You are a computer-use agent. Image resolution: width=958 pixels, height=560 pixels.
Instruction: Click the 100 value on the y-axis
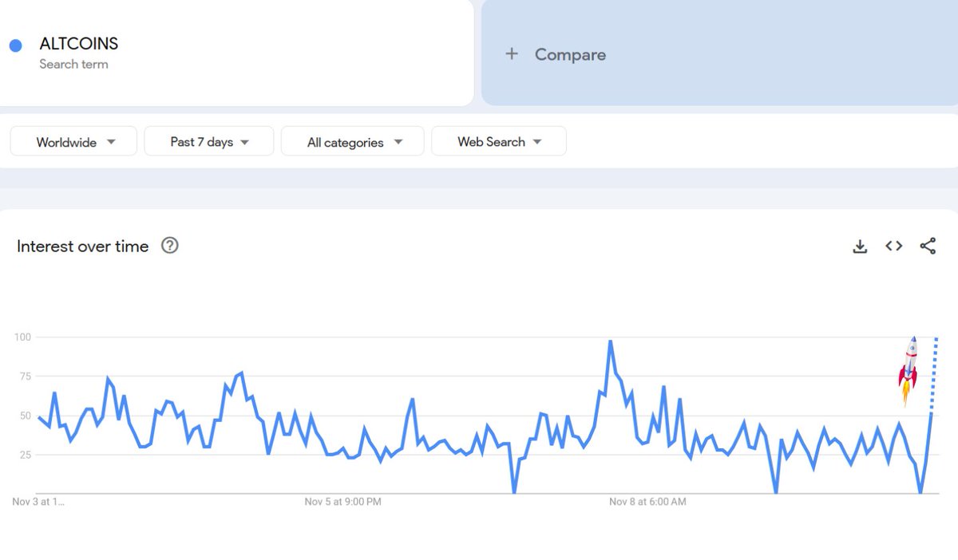(x=22, y=337)
